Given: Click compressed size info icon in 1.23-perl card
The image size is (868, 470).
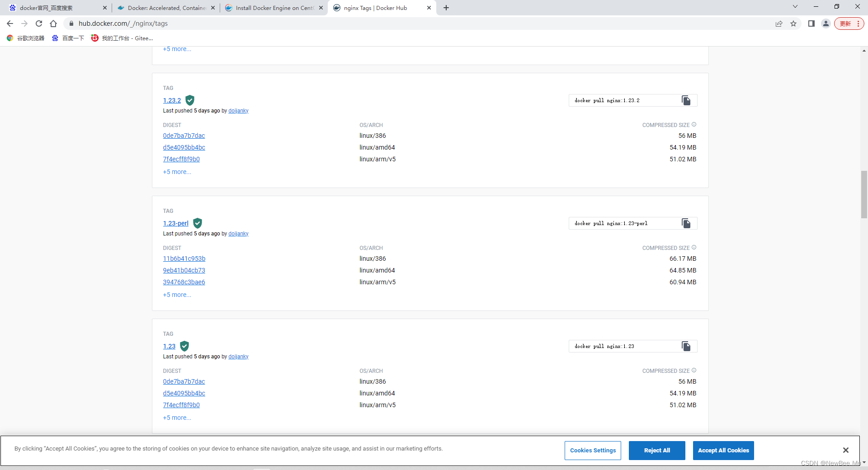Looking at the screenshot, I should click(x=694, y=248).
